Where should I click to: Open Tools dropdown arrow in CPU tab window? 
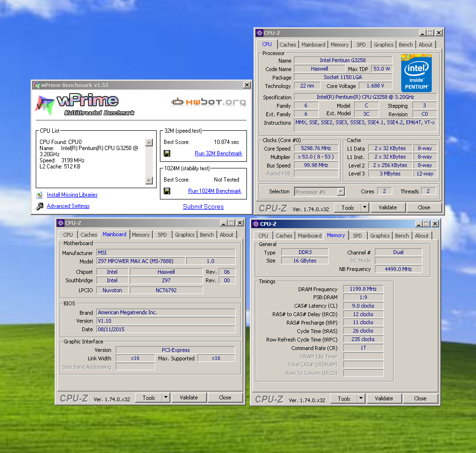click(x=365, y=207)
